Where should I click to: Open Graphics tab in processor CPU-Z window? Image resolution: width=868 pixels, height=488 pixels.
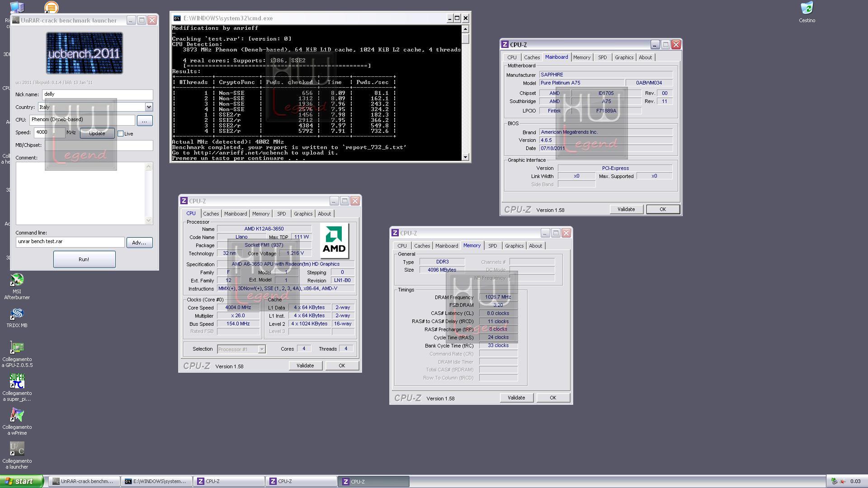(x=303, y=214)
